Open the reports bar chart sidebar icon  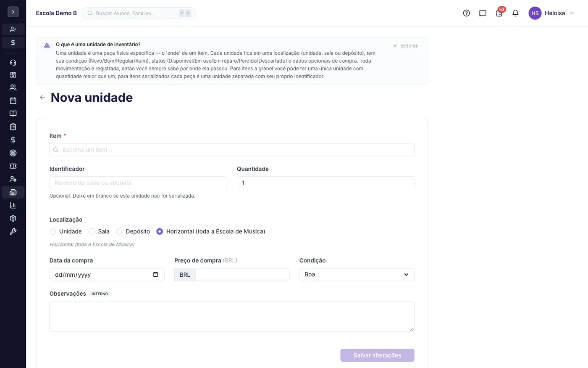point(13,205)
